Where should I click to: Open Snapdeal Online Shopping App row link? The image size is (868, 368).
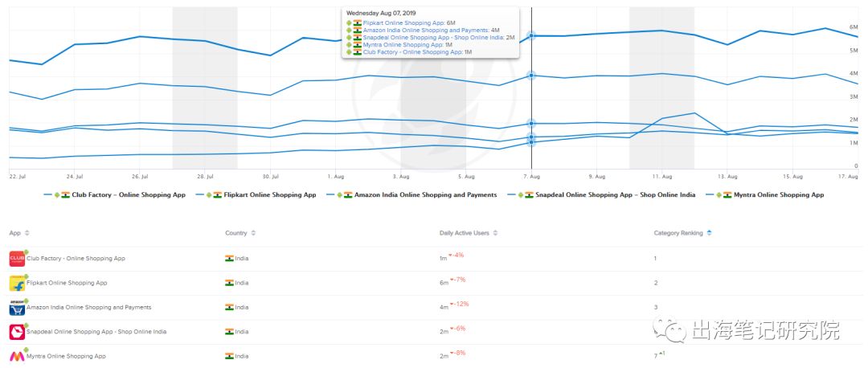click(84, 332)
